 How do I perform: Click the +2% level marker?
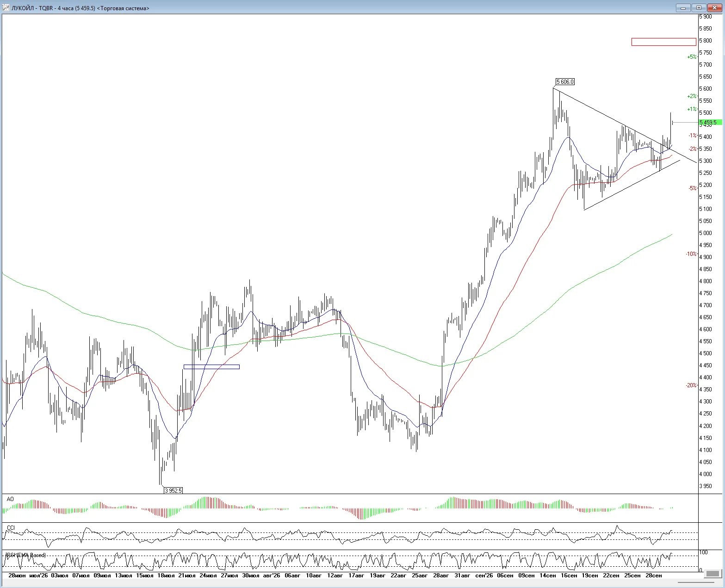coord(692,96)
